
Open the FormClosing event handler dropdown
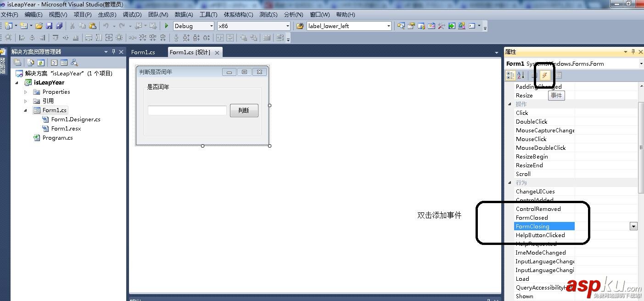634,226
